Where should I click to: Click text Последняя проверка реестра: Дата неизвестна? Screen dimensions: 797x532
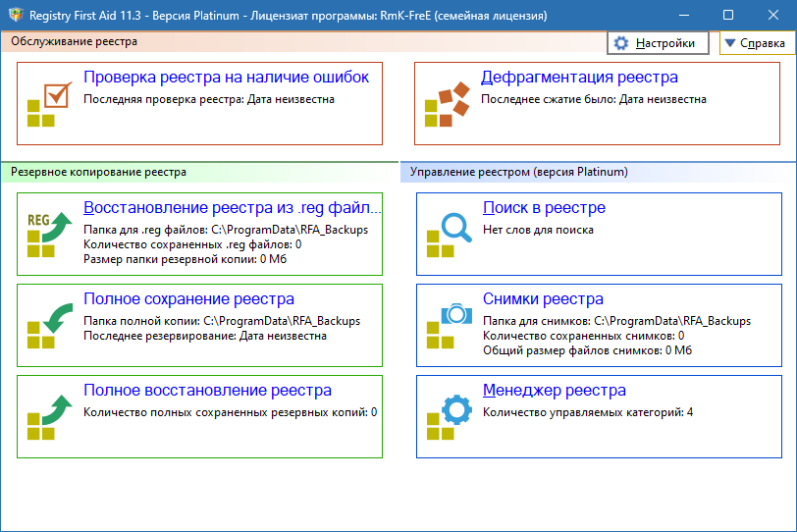tap(209, 99)
